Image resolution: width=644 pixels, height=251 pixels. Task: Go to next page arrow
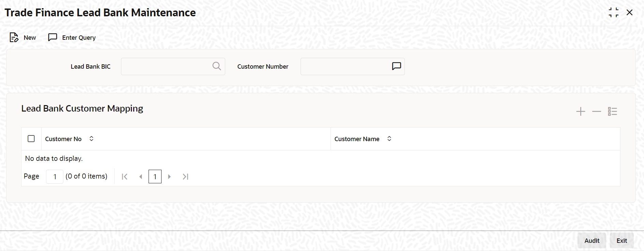169,177
